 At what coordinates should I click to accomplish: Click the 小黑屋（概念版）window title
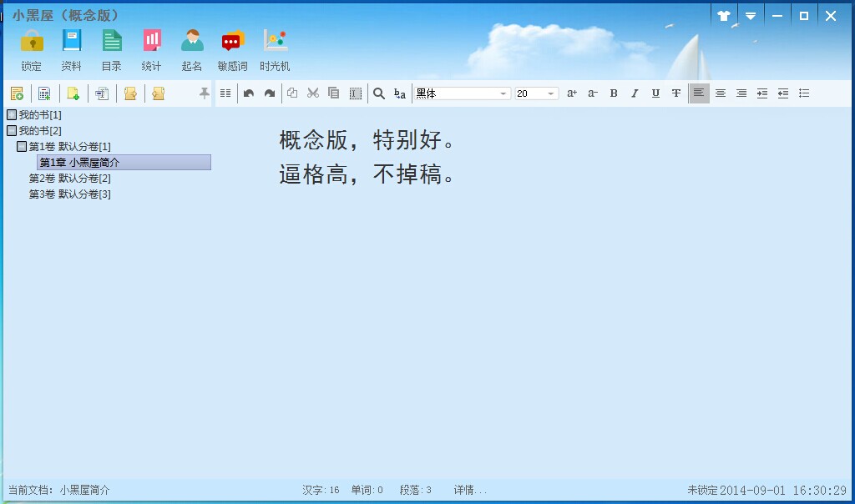click(x=65, y=15)
